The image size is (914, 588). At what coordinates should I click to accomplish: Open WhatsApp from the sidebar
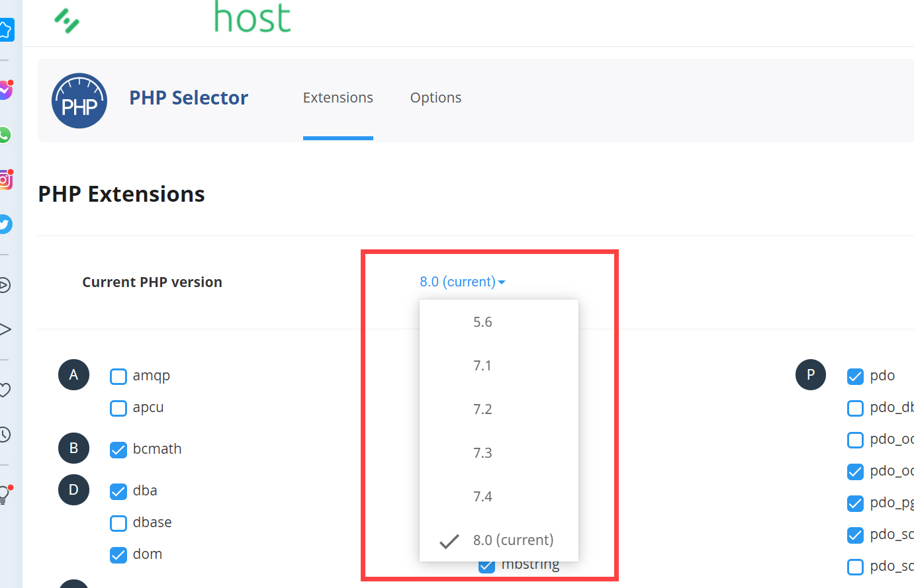(5, 135)
